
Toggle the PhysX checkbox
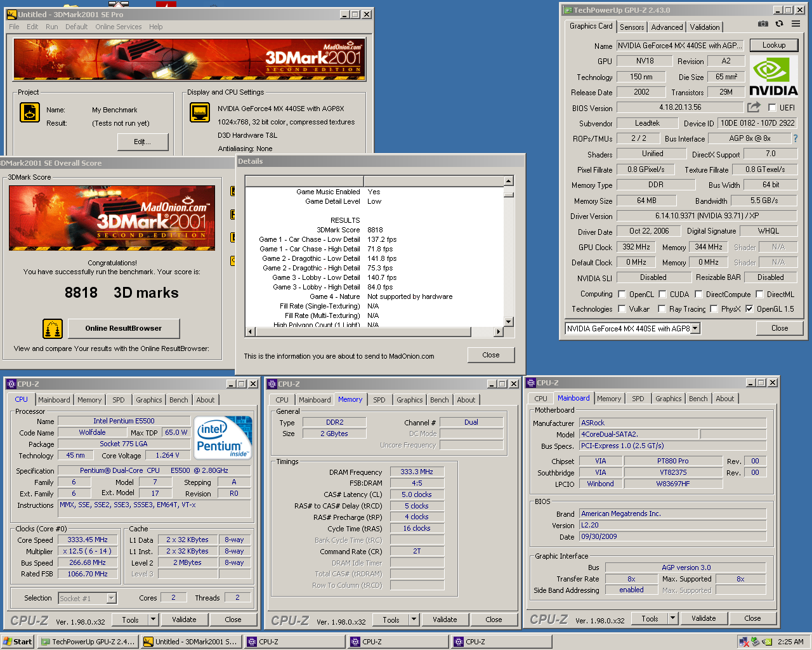click(x=714, y=309)
